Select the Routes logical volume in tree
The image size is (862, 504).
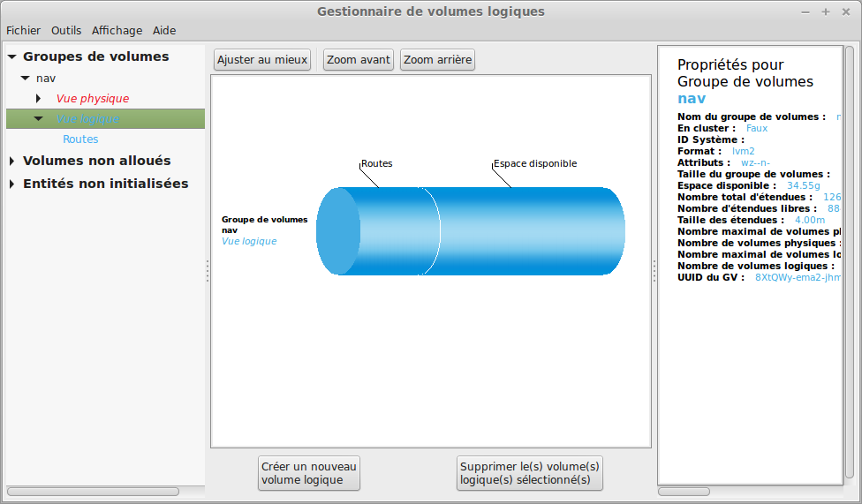click(x=80, y=139)
